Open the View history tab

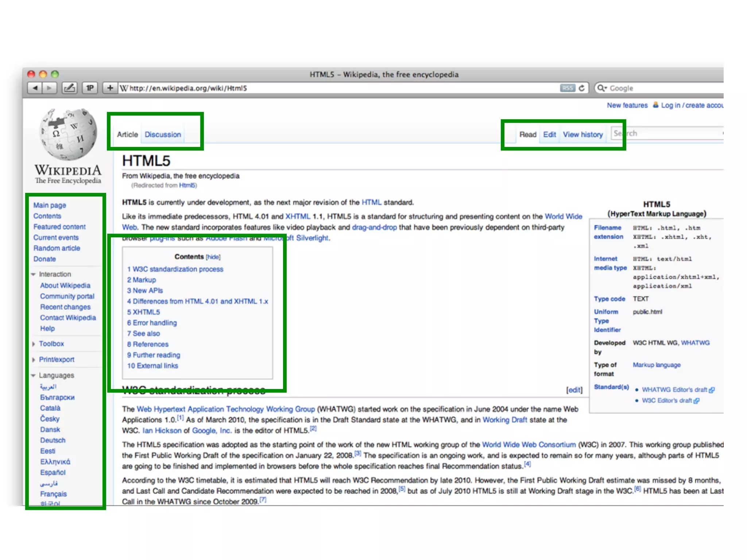click(582, 135)
